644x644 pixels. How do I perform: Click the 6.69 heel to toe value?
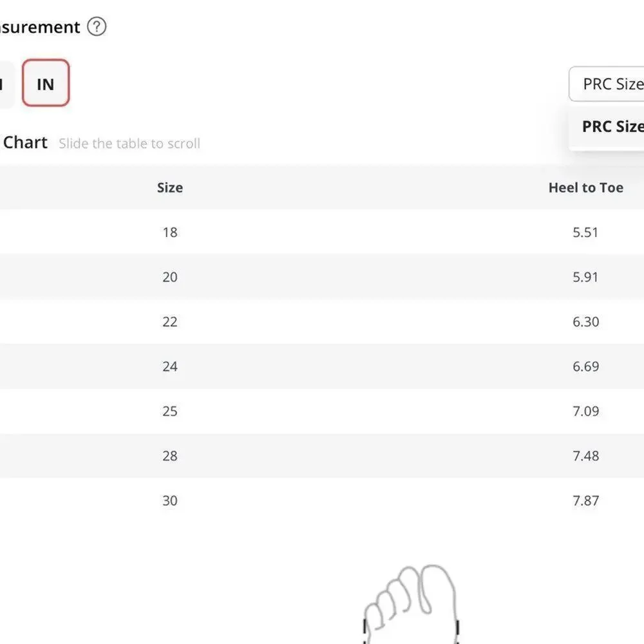click(x=585, y=366)
